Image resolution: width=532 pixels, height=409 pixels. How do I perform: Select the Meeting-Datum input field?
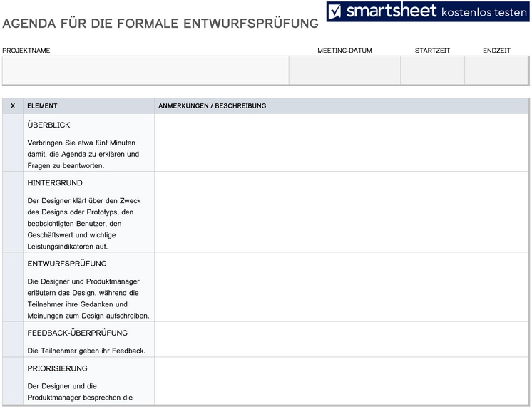pyautogui.click(x=344, y=71)
